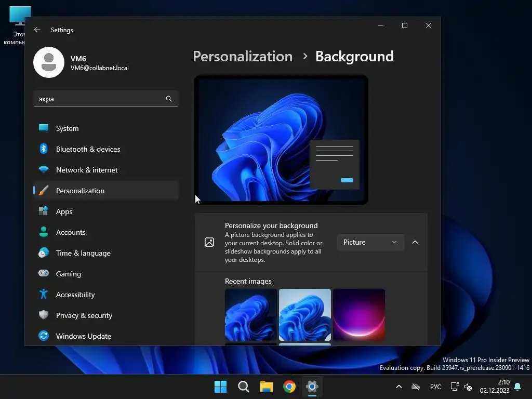Click the Time & language clock icon
This screenshot has height=399, width=532.
point(44,253)
